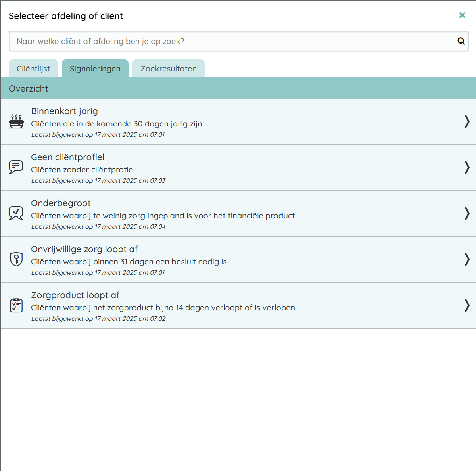Open the Onderbegroot signal title

[61, 203]
